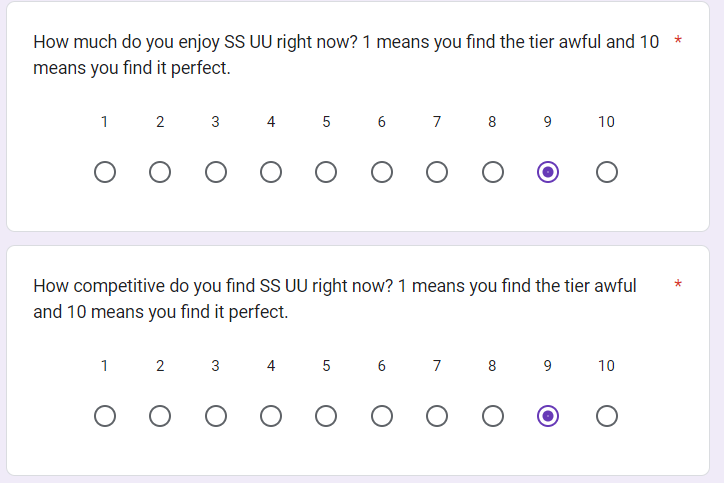The image size is (724, 483).
Task: Select rating 1 for SS UU competitiveness
Action: tap(105, 416)
